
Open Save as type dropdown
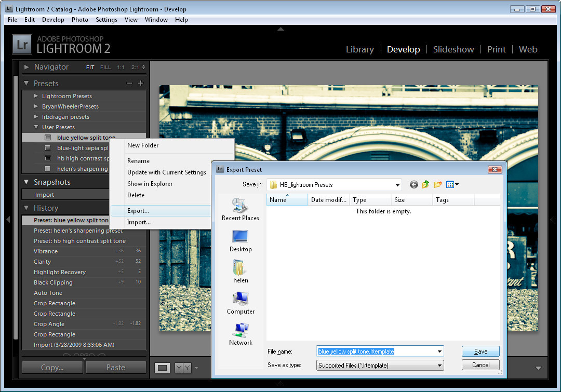coord(380,365)
